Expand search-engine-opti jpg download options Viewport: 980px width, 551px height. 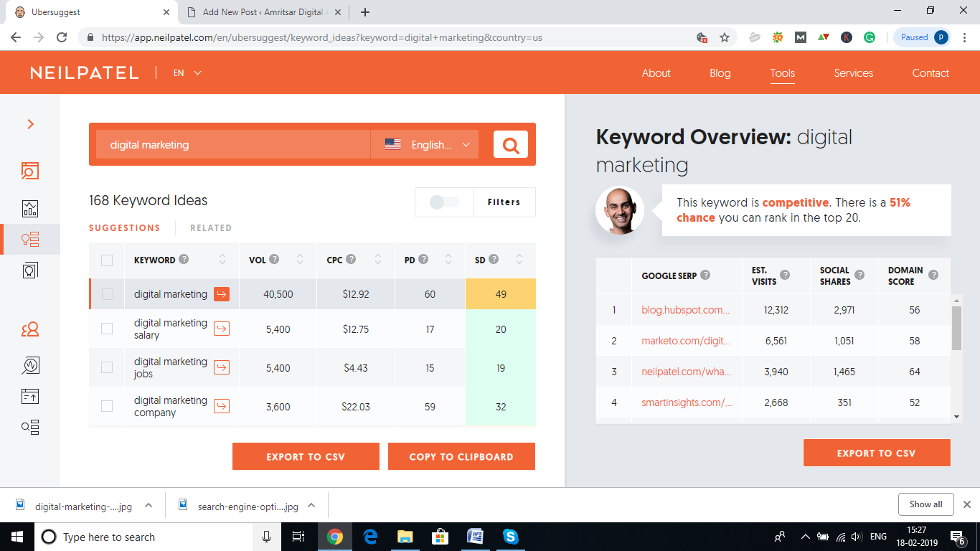311,505
